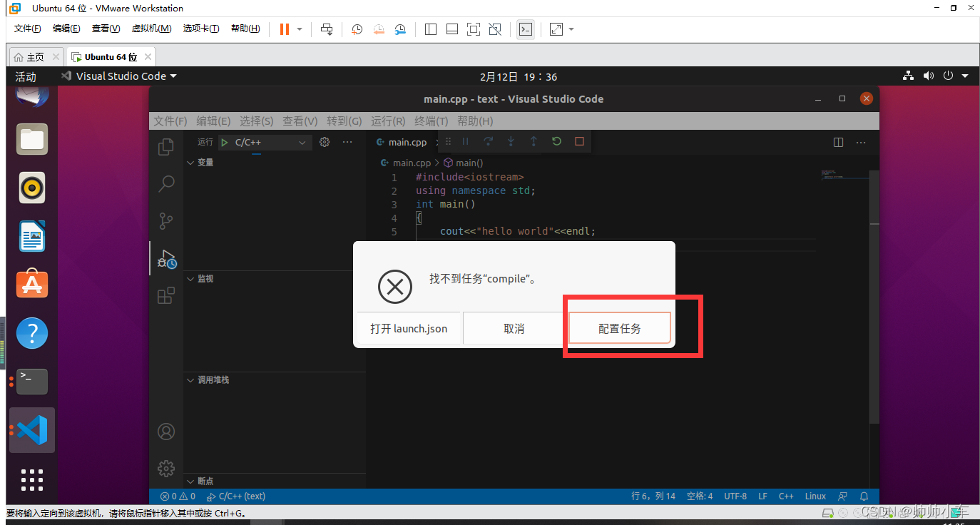980x525 pixels.
Task: Click the 行 6, 列 14 cursor position
Action: [x=653, y=496]
